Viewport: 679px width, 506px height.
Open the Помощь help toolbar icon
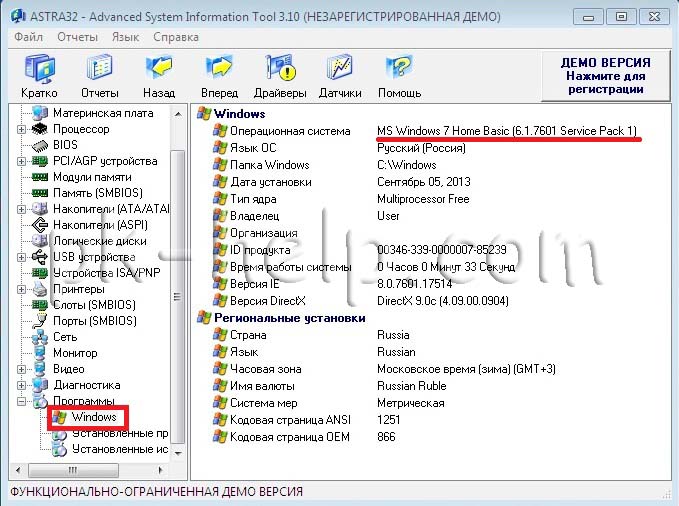tap(399, 76)
